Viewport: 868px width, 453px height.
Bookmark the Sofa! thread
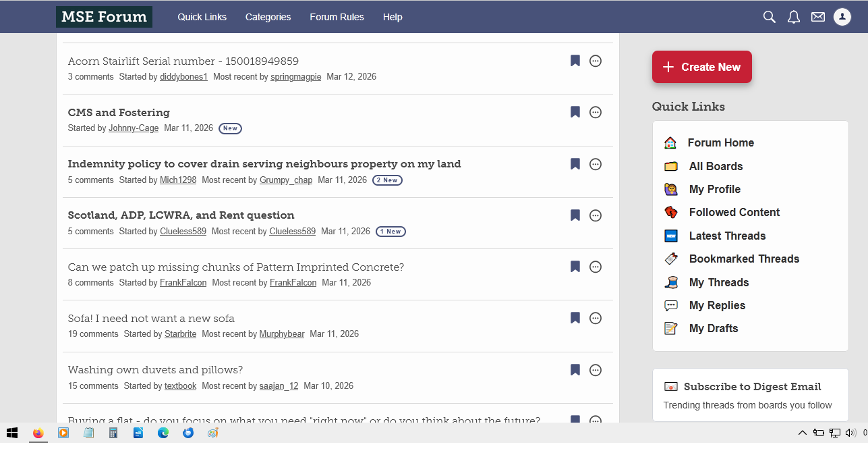click(x=575, y=318)
